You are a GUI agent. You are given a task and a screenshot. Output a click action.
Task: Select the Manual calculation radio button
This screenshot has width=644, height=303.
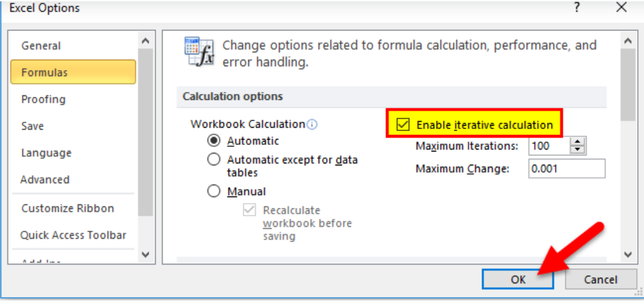pos(214,191)
